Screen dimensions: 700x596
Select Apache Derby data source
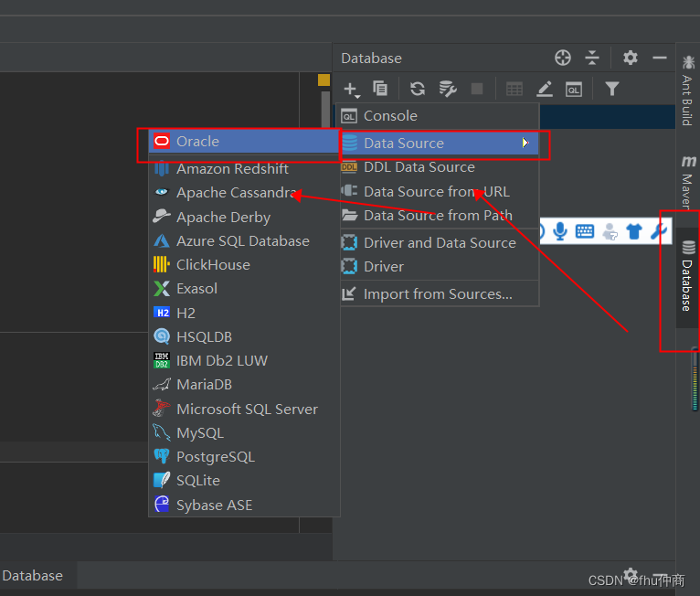(x=244, y=217)
